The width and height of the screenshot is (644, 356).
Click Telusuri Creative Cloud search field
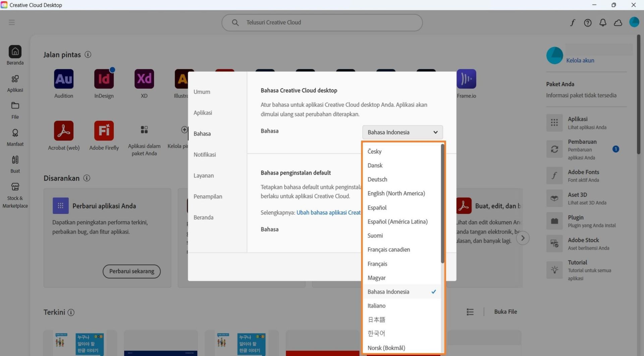click(x=322, y=22)
